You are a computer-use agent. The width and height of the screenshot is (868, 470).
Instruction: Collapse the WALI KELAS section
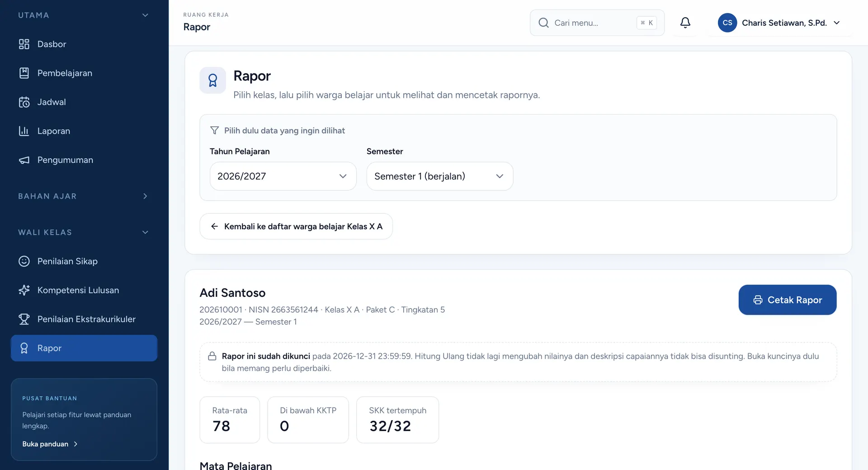(x=84, y=232)
